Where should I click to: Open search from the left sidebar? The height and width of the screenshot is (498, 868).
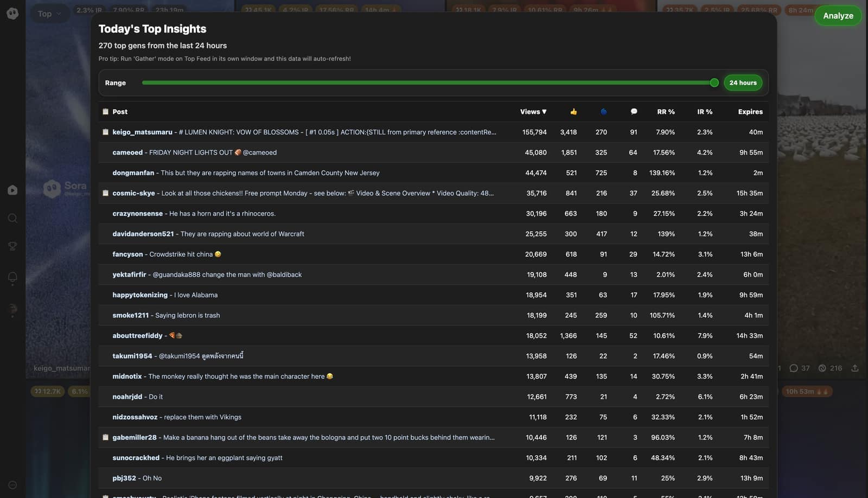(12, 218)
